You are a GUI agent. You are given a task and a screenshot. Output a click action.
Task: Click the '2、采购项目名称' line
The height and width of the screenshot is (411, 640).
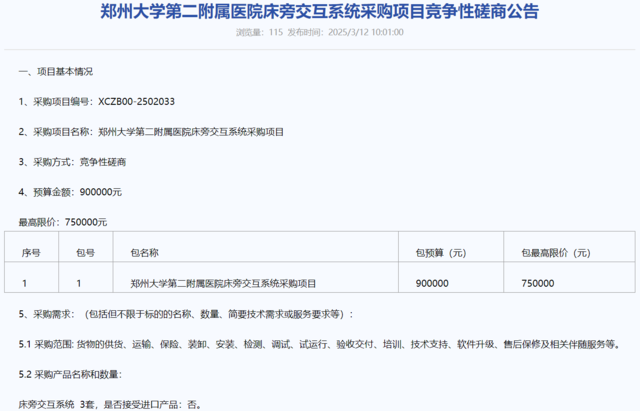pyautogui.click(x=151, y=132)
